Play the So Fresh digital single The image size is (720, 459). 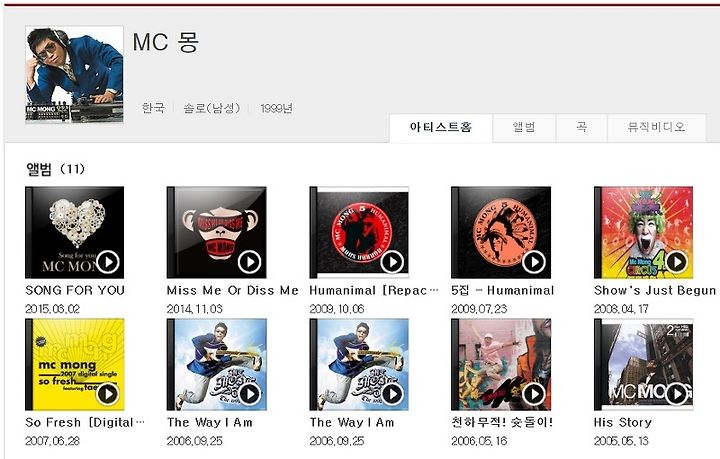coord(108,394)
